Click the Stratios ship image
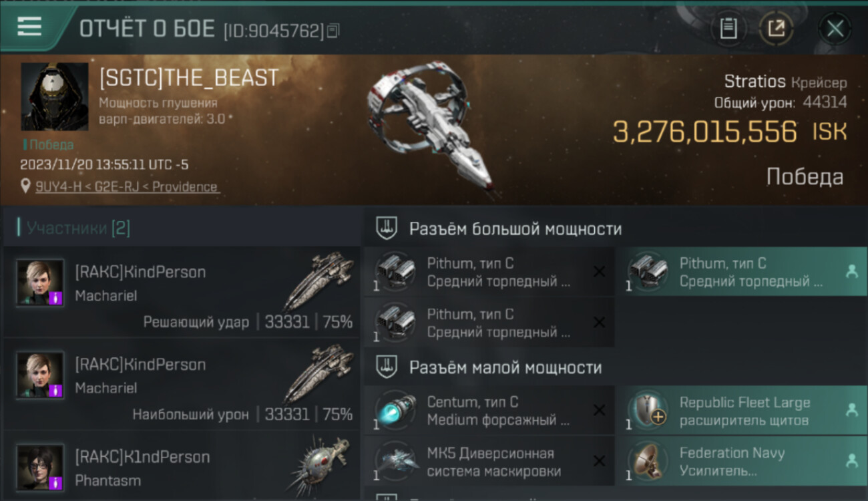This screenshot has height=501, width=868. click(x=431, y=127)
